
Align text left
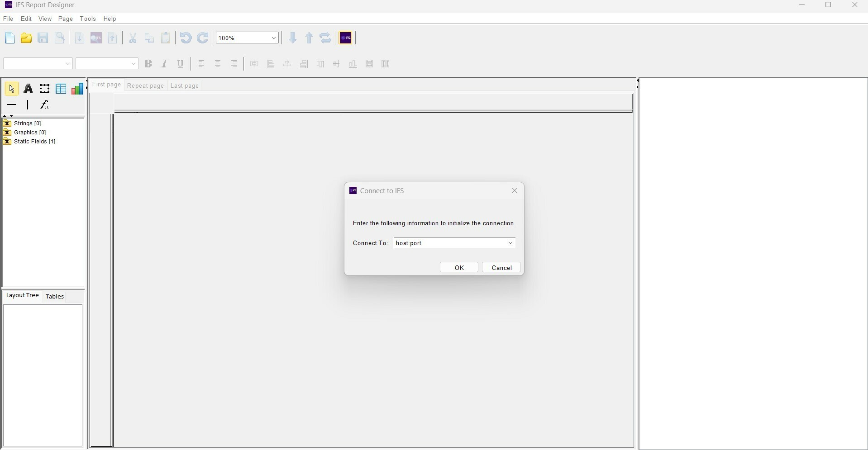tap(201, 64)
